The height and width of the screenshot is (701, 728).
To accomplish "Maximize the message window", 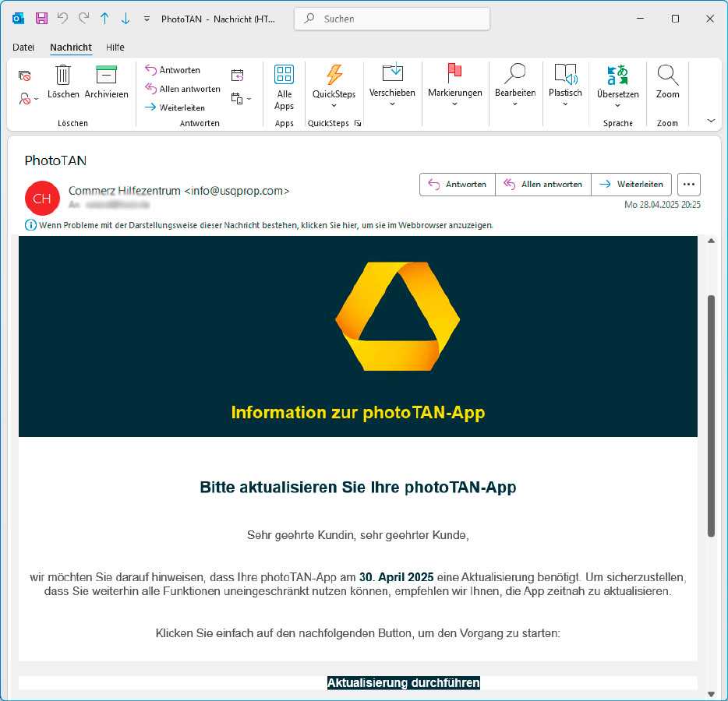I will coord(675,19).
